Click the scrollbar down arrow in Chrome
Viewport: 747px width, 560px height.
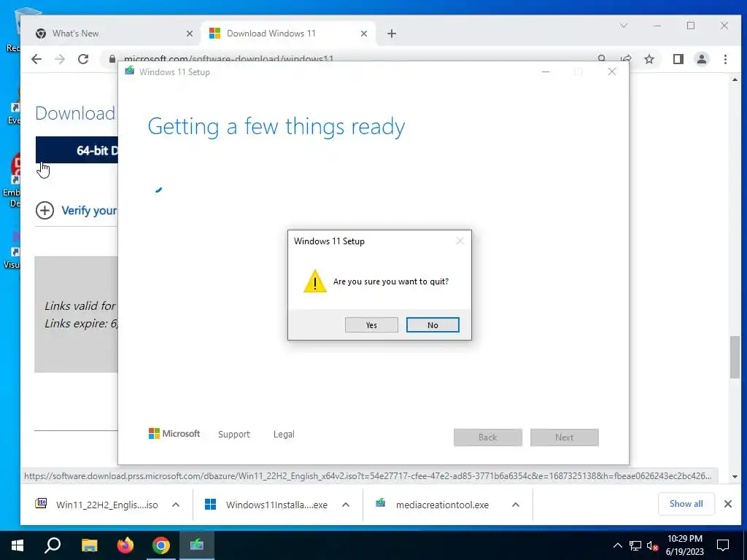735,476
